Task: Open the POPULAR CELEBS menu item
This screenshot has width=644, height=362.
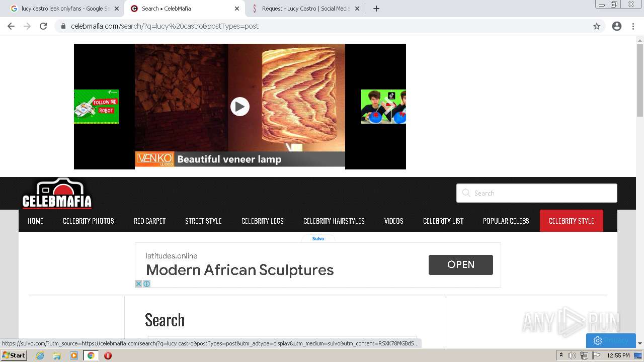Action: pyautogui.click(x=506, y=221)
